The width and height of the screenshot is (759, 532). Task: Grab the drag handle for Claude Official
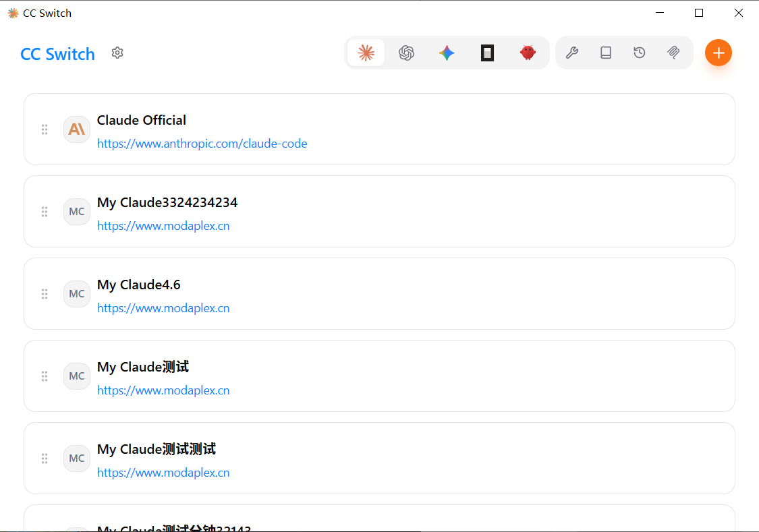click(45, 129)
